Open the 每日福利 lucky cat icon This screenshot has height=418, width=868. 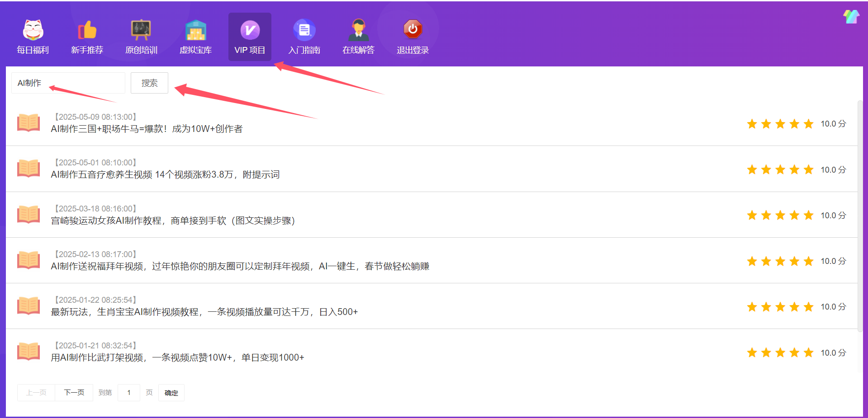(x=33, y=30)
